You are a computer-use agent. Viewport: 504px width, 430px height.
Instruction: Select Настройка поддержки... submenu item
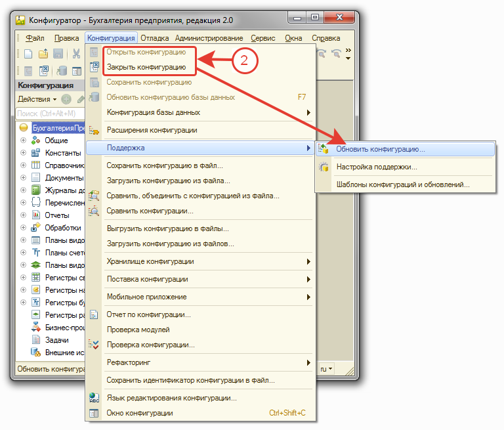(x=405, y=167)
